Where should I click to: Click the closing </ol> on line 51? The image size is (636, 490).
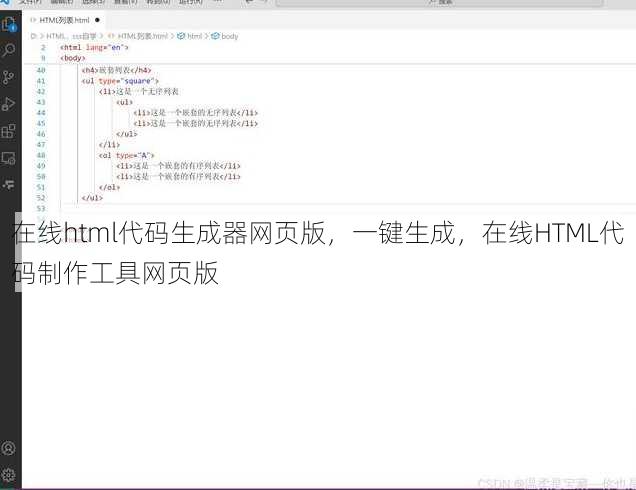coord(110,187)
